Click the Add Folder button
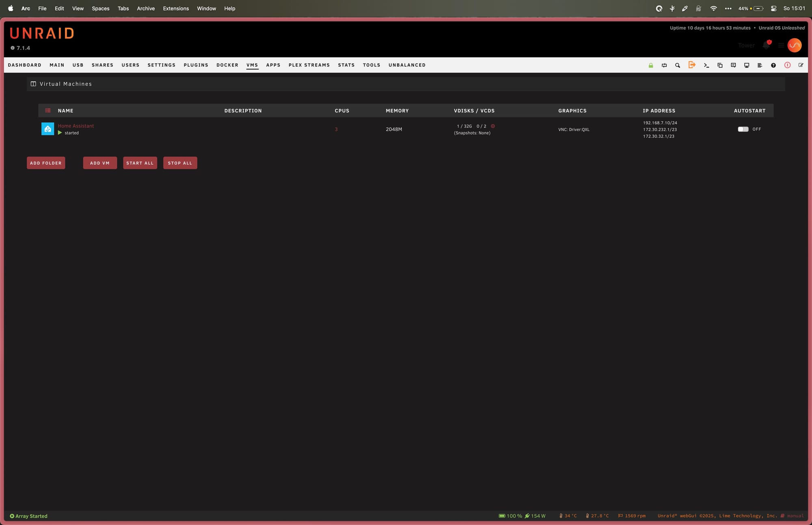Viewport: 812px width, 525px height. pos(46,163)
